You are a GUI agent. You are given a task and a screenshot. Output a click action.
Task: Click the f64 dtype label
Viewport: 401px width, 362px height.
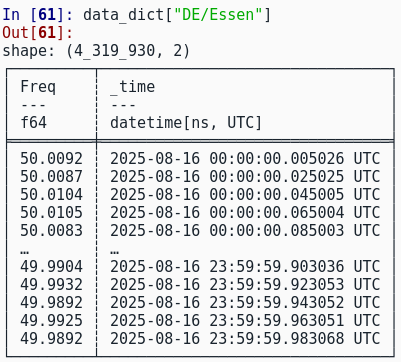click(x=33, y=122)
